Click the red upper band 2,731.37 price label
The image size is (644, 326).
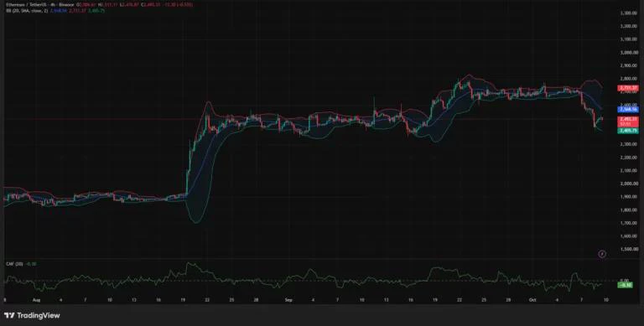[628, 88]
